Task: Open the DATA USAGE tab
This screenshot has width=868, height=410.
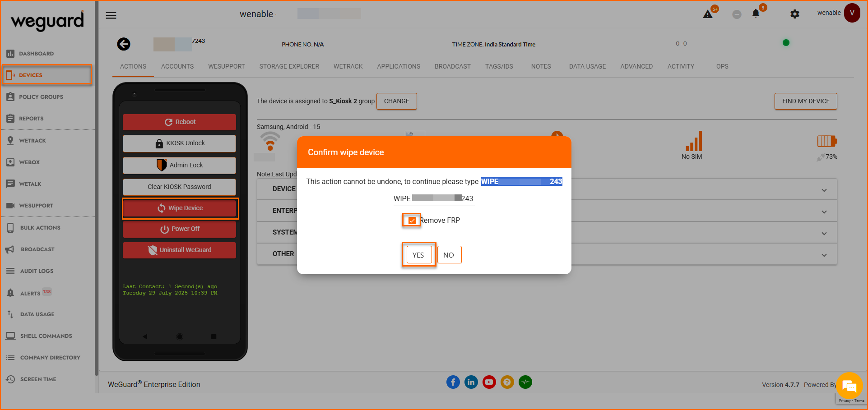Action: (x=588, y=66)
